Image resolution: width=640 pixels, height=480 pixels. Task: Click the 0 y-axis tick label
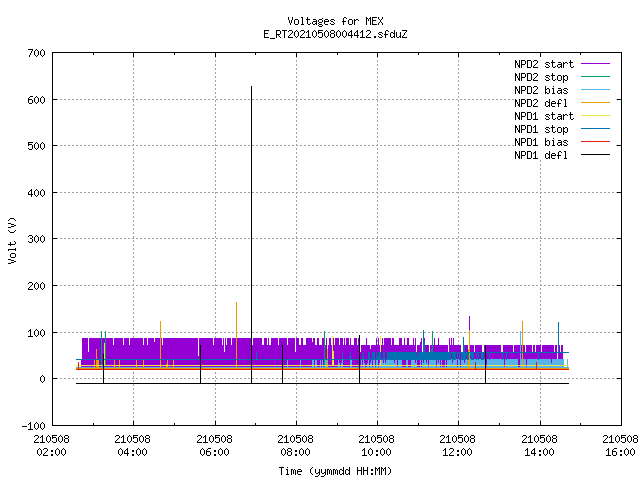[x=42, y=379]
